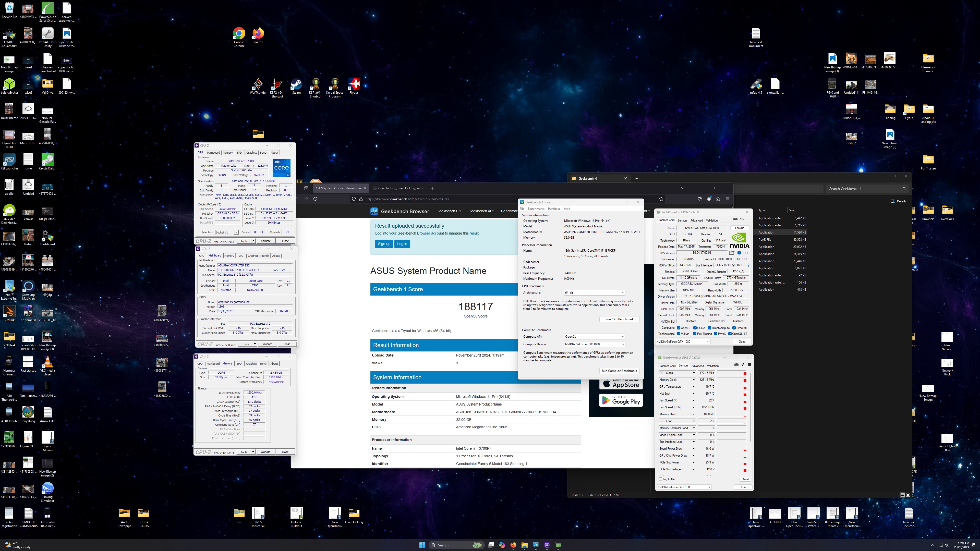Open the GPU selector dropdown in GPU-Z Graphics Card window
This screenshot has width=980, height=551.
683,341
